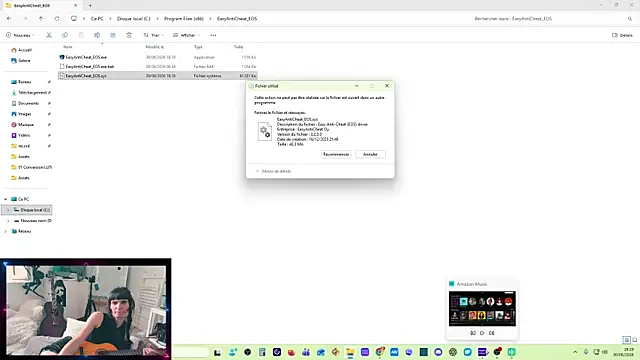Open Firefox from the taskbar

(x=291, y=352)
